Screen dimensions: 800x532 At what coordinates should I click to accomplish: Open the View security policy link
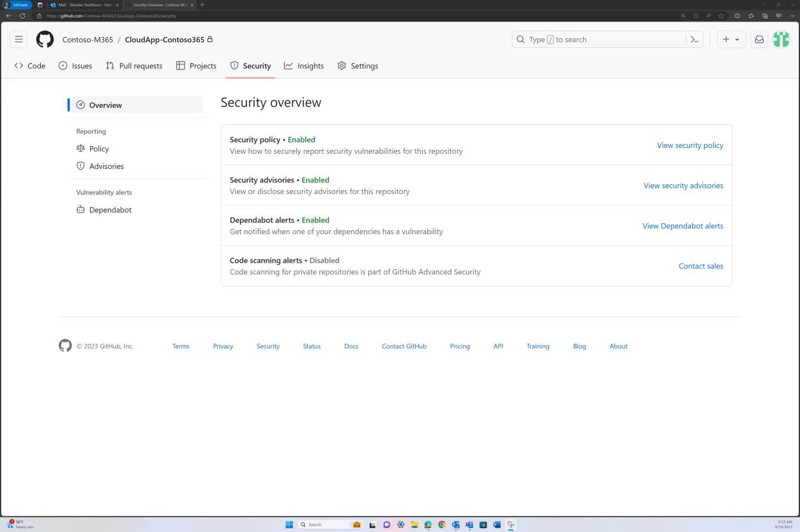click(690, 145)
